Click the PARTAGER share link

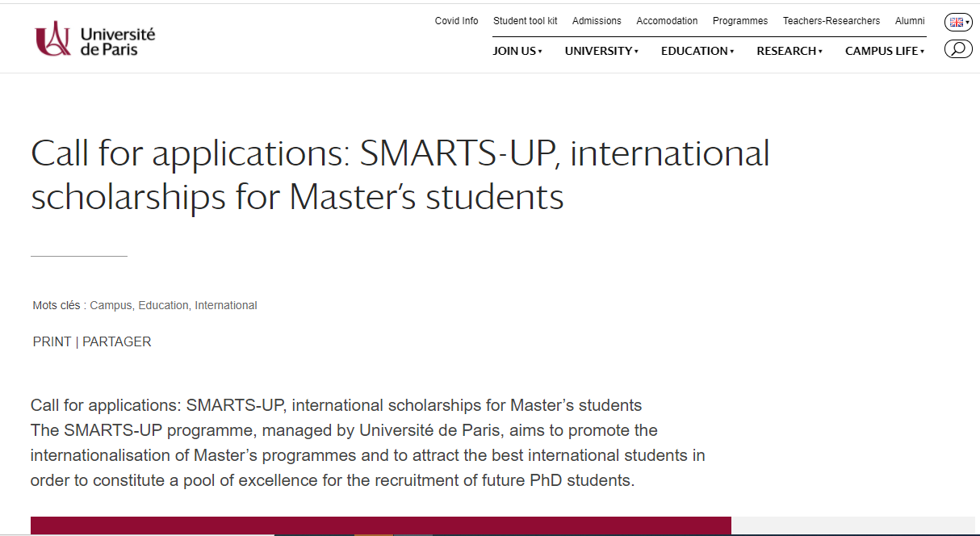click(117, 341)
